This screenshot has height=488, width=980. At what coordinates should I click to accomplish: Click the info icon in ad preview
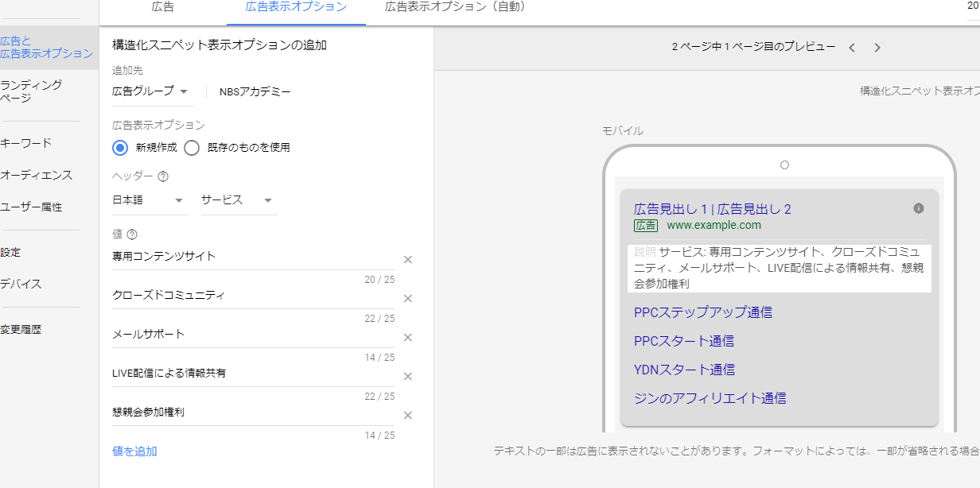[x=919, y=208]
